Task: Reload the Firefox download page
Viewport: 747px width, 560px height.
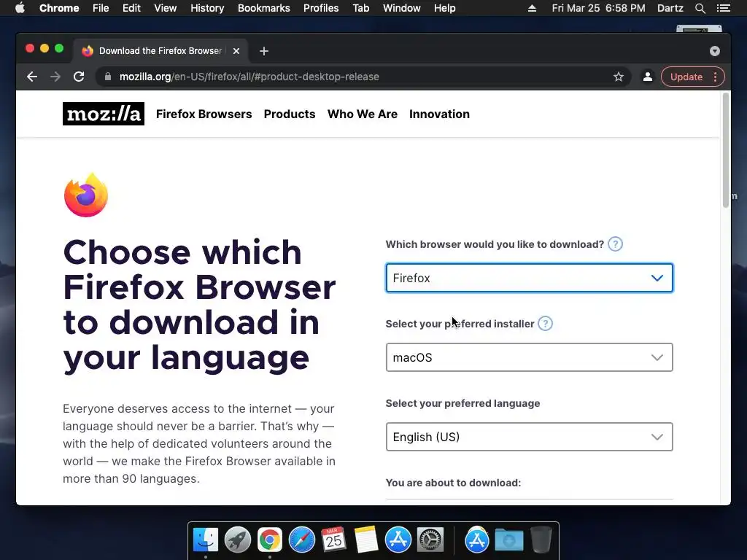Action: (79, 77)
